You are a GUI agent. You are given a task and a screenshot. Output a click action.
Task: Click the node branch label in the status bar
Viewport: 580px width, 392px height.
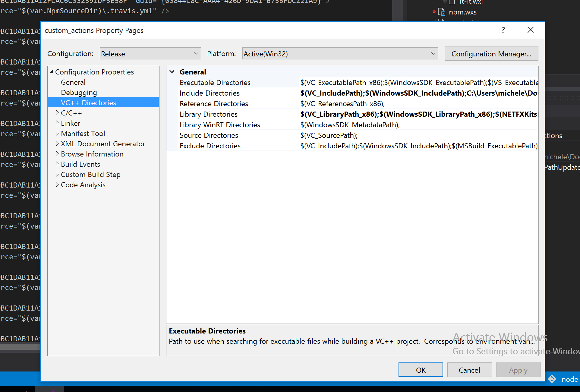[x=570, y=379]
